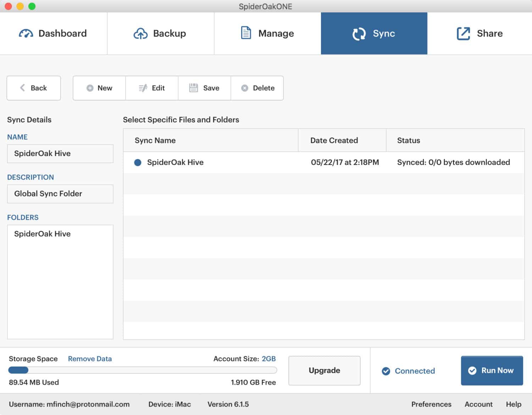Click the Connected status checkmark
The height and width of the screenshot is (415, 532).
pos(386,371)
